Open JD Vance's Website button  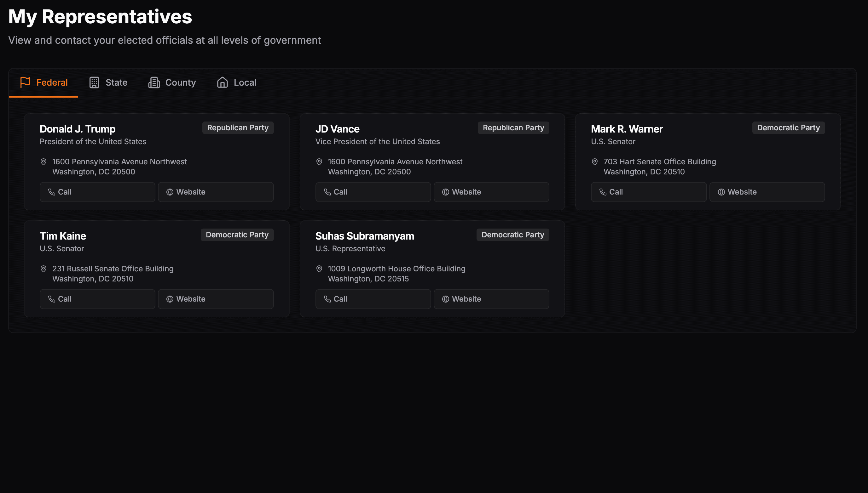coord(491,192)
